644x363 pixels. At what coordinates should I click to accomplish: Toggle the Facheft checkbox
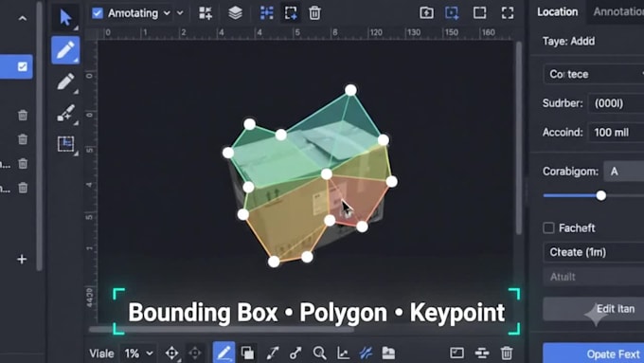point(548,227)
